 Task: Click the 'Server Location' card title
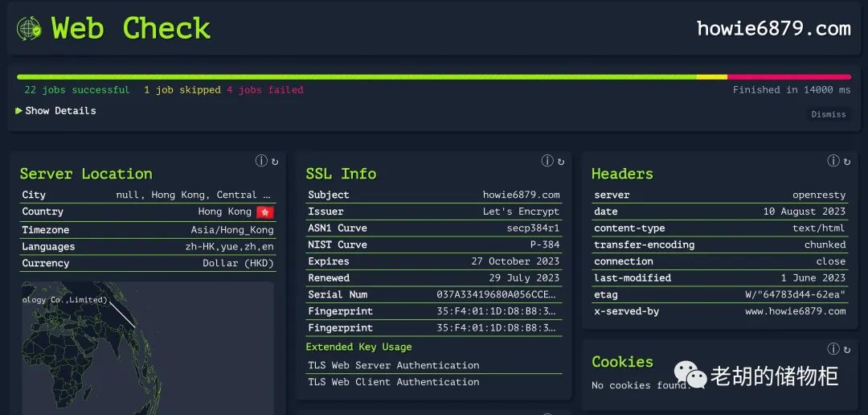86,174
